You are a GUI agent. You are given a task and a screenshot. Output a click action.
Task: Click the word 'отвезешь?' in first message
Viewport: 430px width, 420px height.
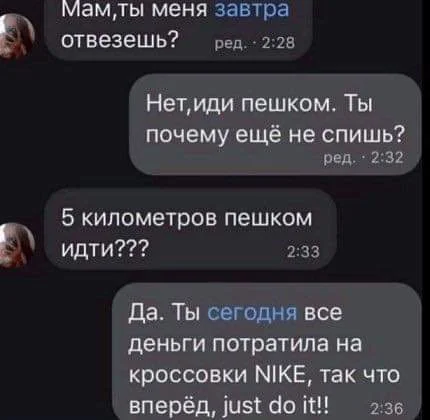tap(119, 40)
